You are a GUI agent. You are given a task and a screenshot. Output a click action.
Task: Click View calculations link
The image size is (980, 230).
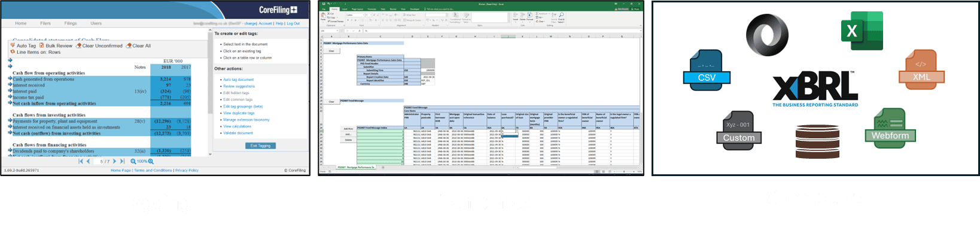237,126
